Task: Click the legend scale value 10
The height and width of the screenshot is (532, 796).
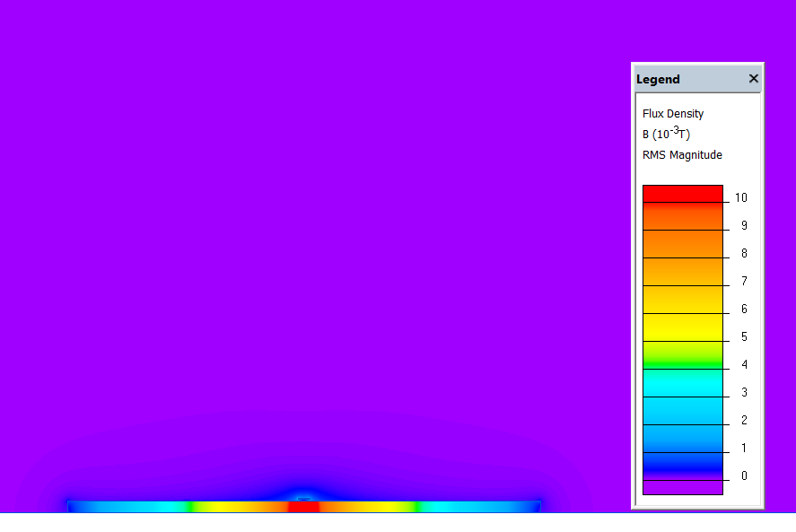Action: [740, 198]
